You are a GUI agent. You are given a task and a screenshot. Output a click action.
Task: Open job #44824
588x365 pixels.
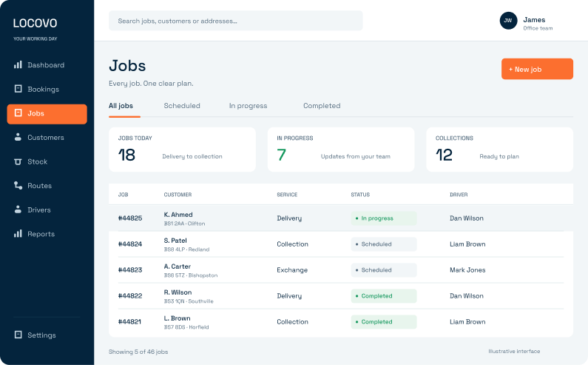(130, 244)
